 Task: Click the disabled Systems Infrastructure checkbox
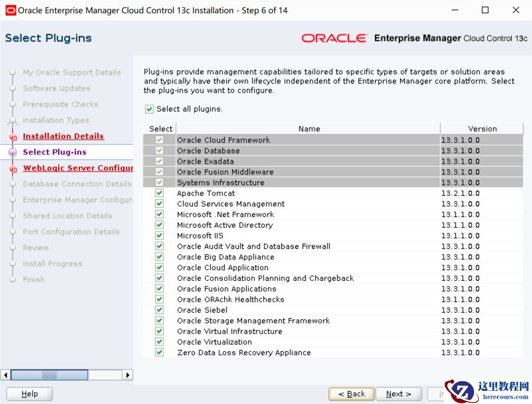[159, 182]
